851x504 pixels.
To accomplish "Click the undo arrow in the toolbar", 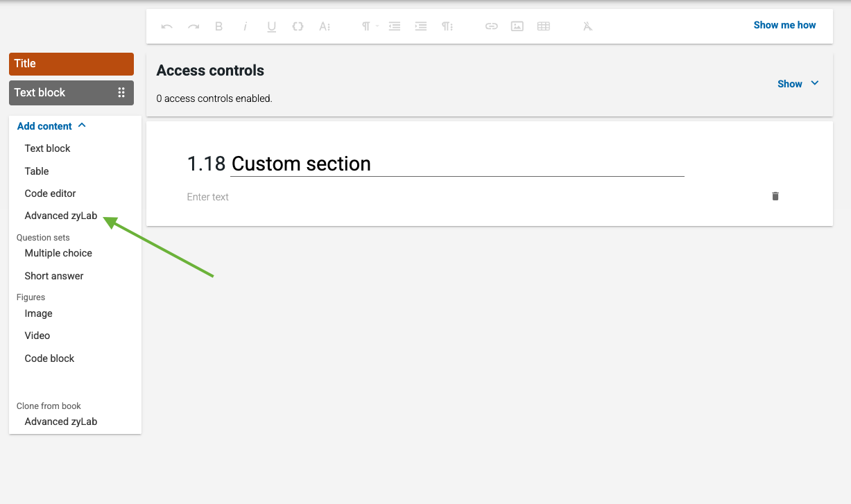I will point(166,26).
